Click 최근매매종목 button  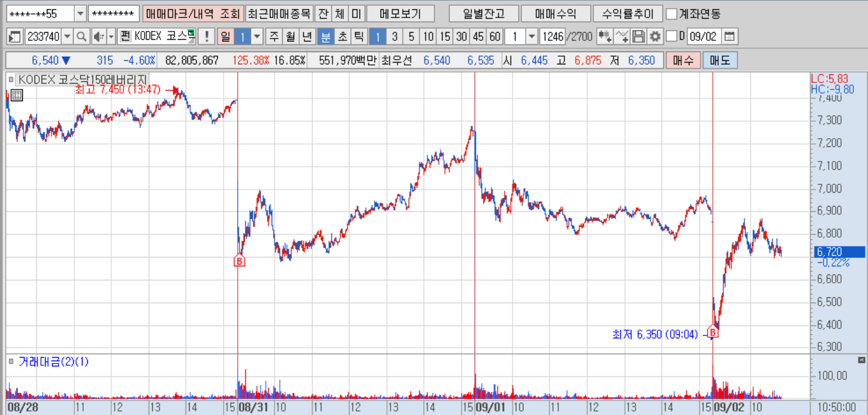click(279, 13)
